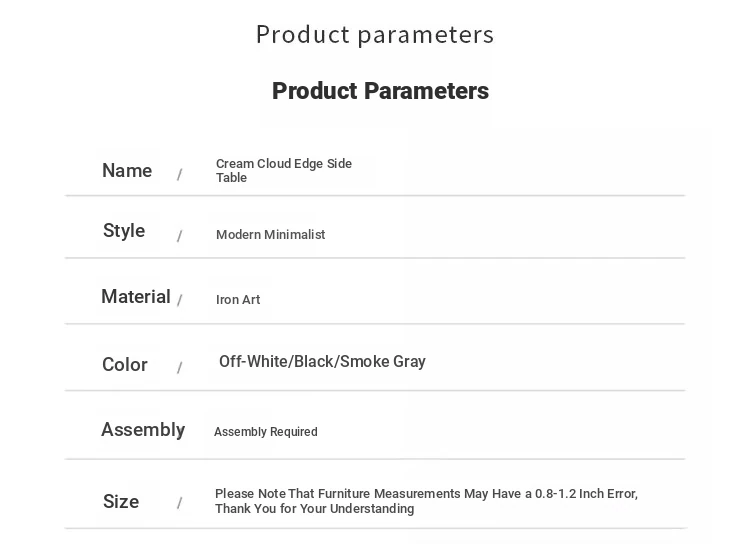Click the "Iron Art" value
This screenshot has width=750, height=544.
point(238,300)
